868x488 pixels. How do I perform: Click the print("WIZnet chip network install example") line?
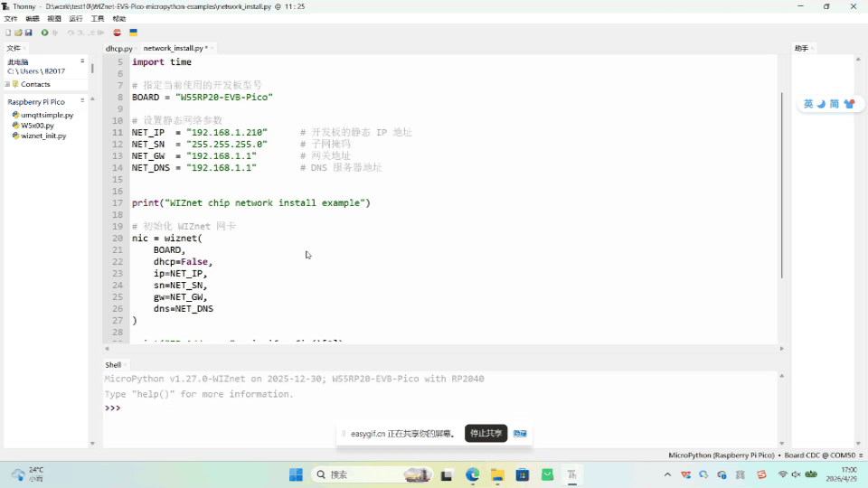[x=250, y=203]
